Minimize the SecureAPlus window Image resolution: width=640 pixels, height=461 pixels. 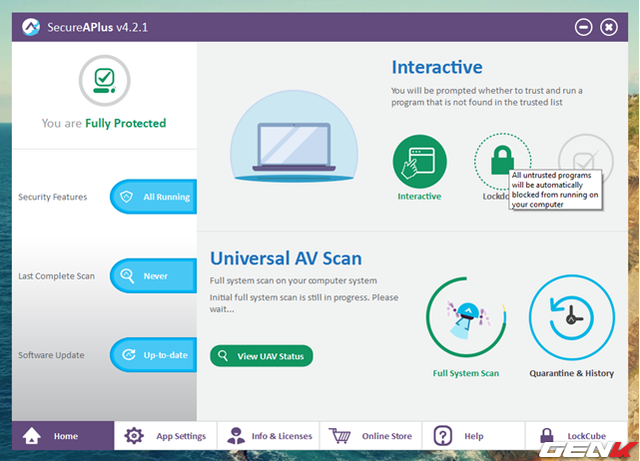click(584, 27)
